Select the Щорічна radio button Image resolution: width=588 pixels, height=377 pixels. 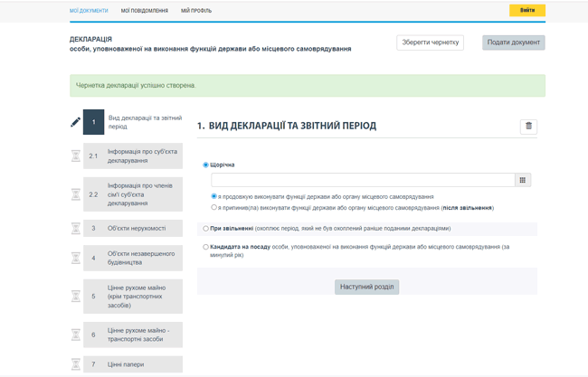[x=206, y=165]
